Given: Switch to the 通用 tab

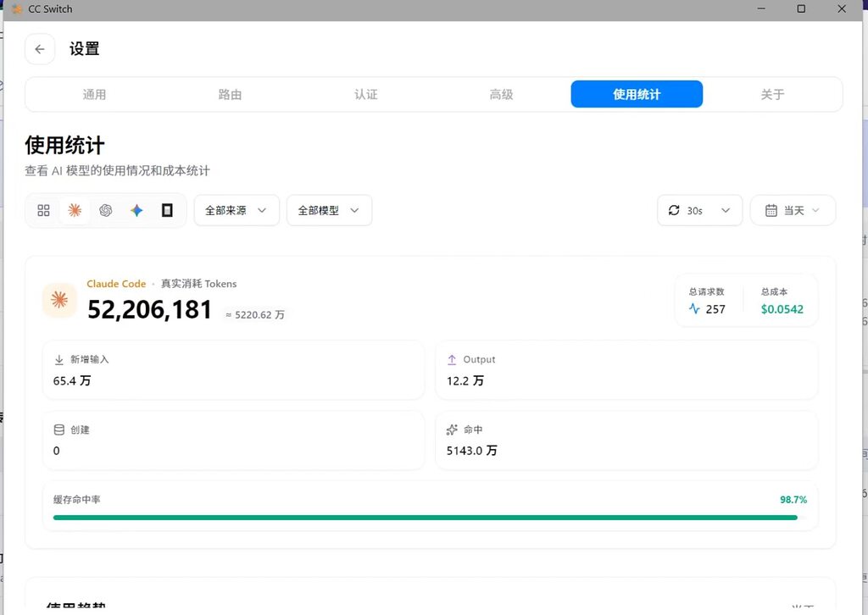Looking at the screenshot, I should click(x=94, y=95).
